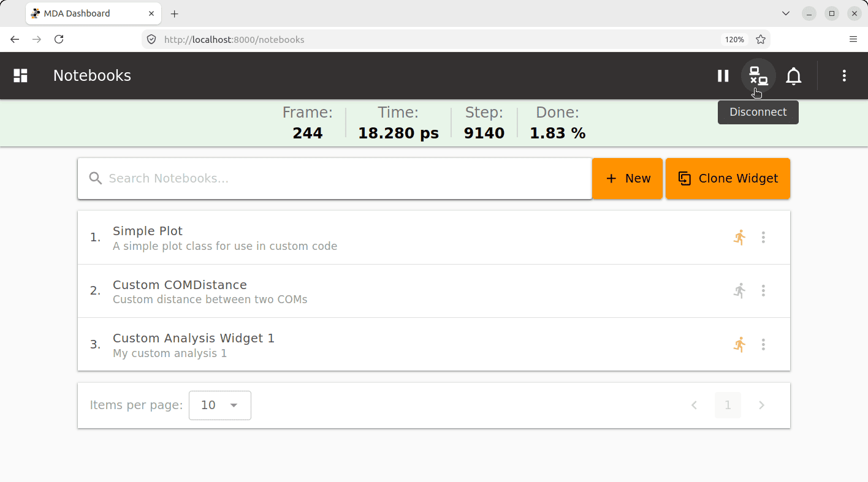
Task: Click the Disconnect icon in header
Action: click(759, 75)
